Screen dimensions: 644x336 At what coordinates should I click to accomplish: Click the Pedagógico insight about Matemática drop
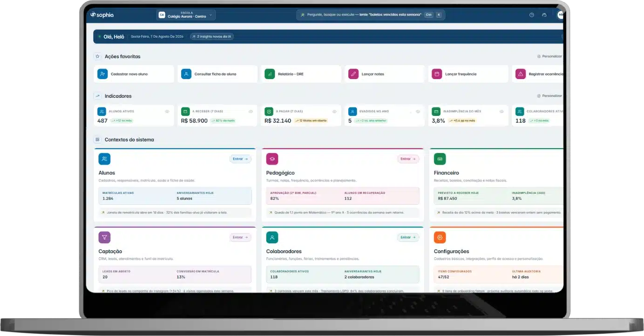pyautogui.click(x=342, y=213)
